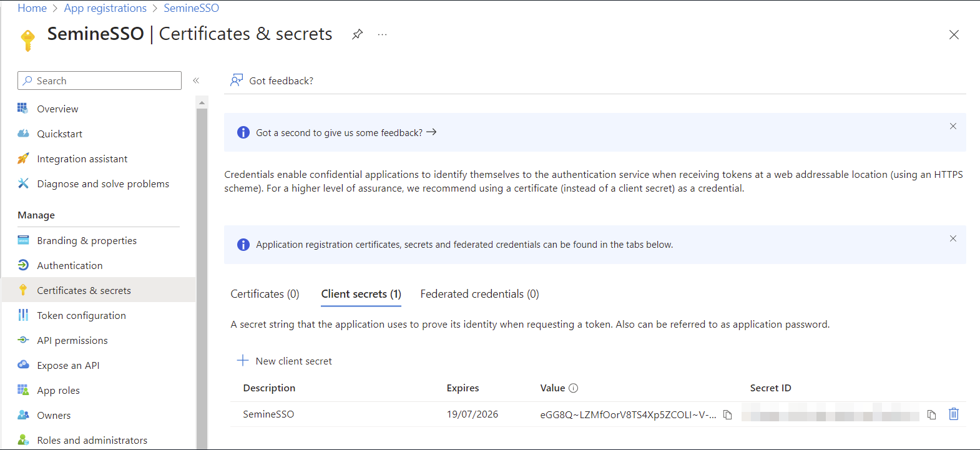Select the Client secrets (1) tab
This screenshot has width=980, height=450.
click(x=361, y=294)
